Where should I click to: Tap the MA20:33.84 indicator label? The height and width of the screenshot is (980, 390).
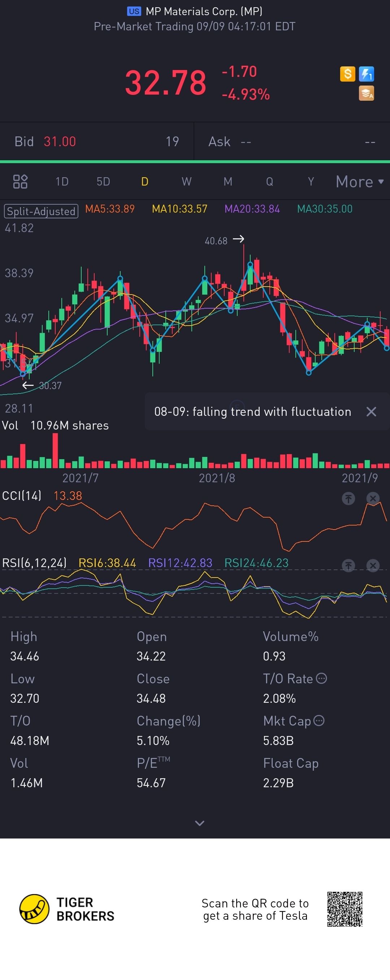point(252,209)
